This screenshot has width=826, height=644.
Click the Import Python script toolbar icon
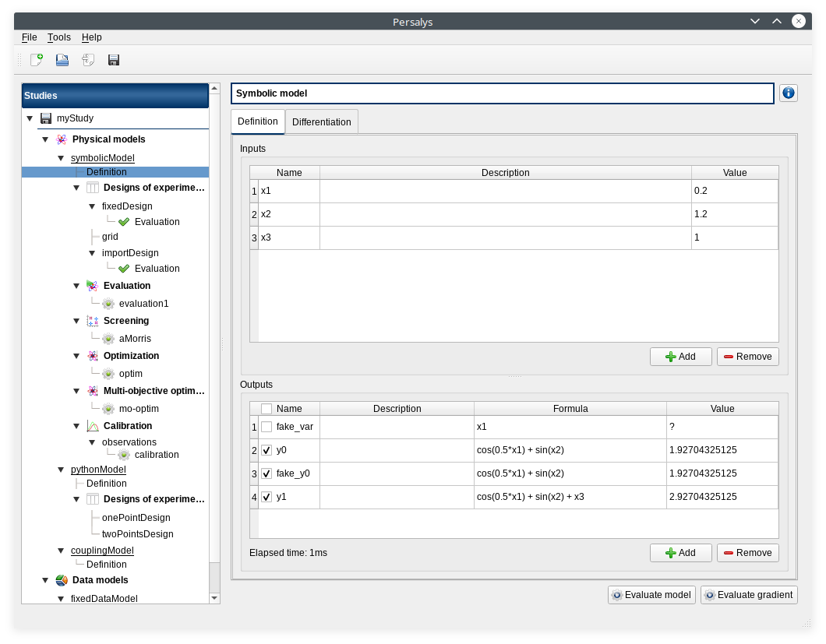click(x=88, y=60)
